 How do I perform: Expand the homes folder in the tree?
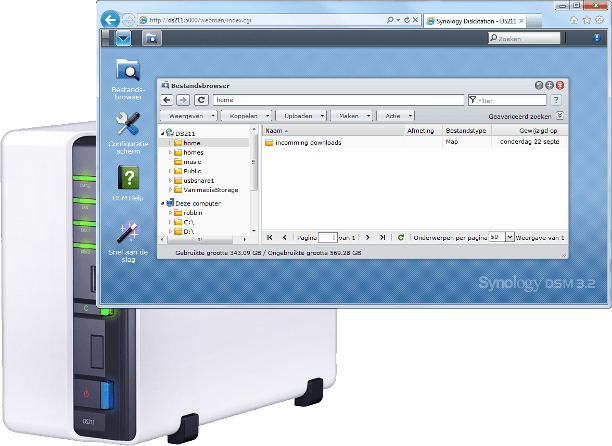tap(170, 152)
